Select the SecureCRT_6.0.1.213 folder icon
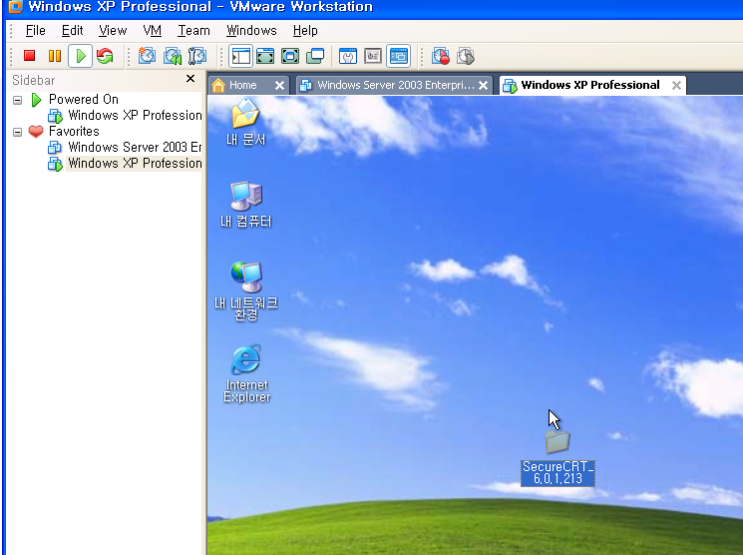Screen dimensions: 743x555 557,442
